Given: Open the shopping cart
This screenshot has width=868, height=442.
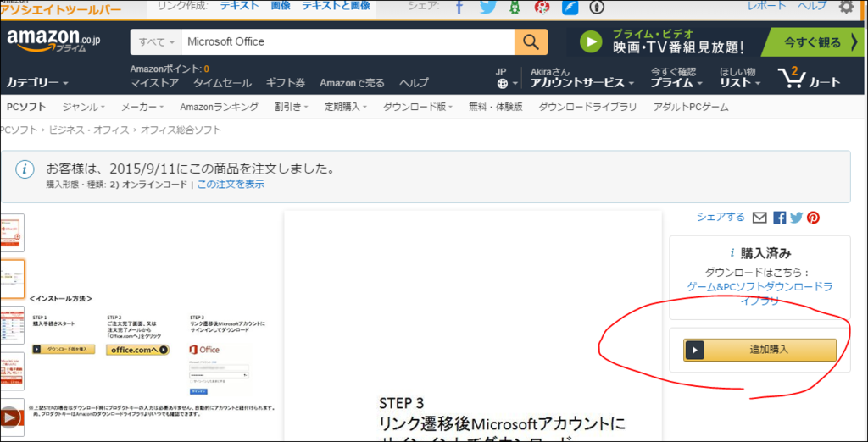Looking at the screenshot, I should (x=809, y=79).
